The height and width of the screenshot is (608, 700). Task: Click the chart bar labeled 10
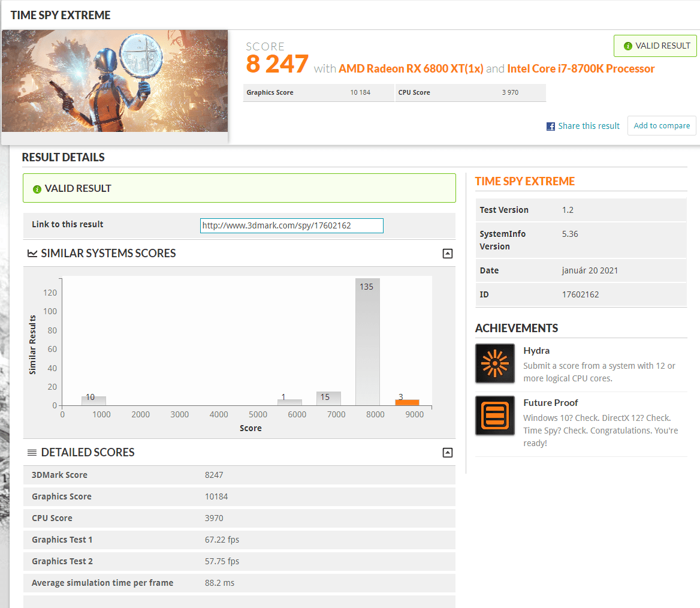(93, 401)
